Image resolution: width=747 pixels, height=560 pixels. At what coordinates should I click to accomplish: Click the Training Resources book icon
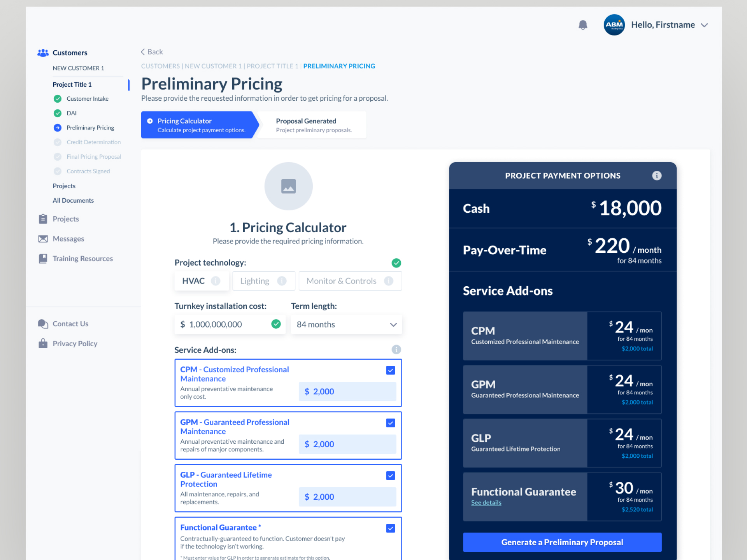(43, 259)
